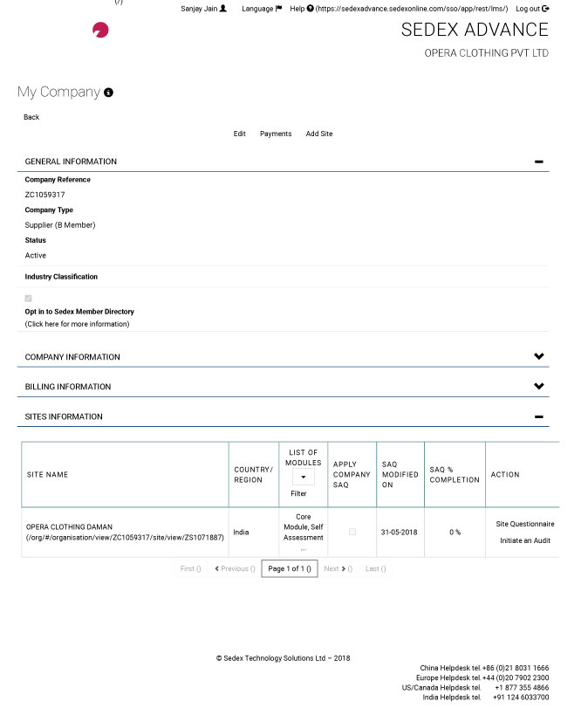The image size is (588, 715).
Task: Go to the Last page of sites
Action: pos(376,568)
